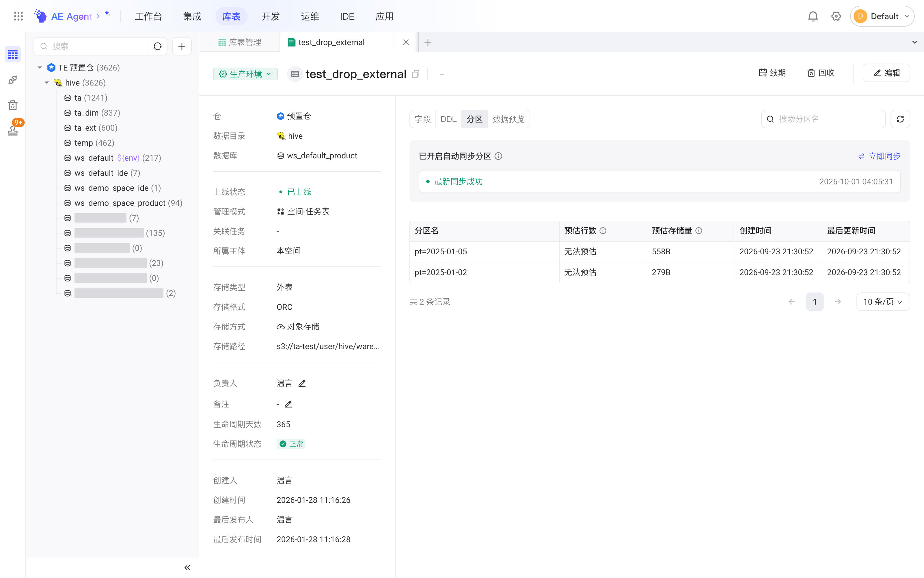Select the 库表 menu
924x578 pixels.
click(x=231, y=16)
